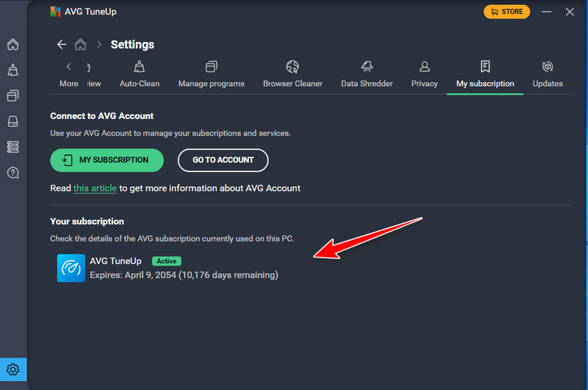Open the stacked list icon in sidebar
This screenshot has height=390, width=588.
12,146
